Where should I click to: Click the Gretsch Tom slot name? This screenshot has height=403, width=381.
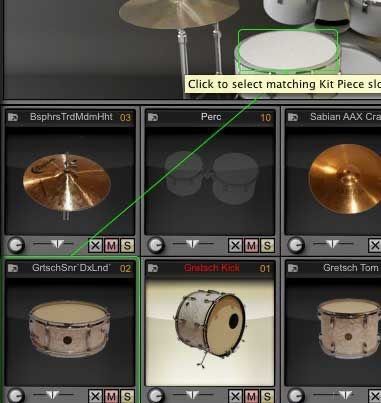coord(351,268)
